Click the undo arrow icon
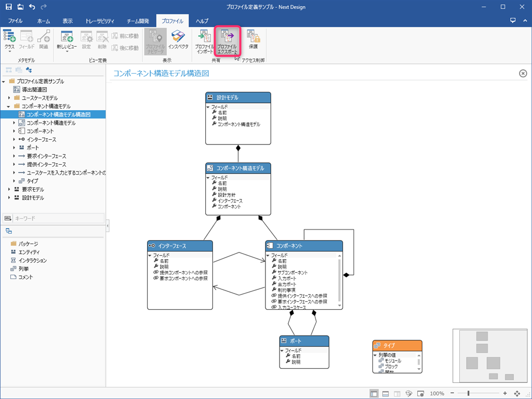This screenshot has height=399, width=532. click(32, 7)
